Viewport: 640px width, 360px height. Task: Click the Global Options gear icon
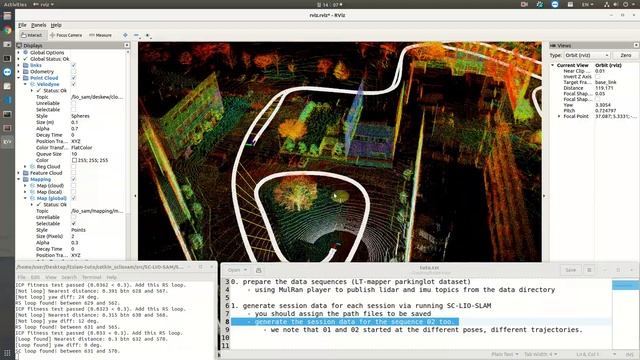click(x=26, y=53)
